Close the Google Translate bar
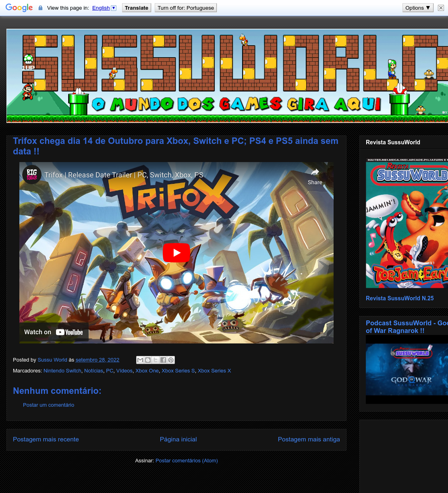The image size is (448, 493). click(441, 8)
